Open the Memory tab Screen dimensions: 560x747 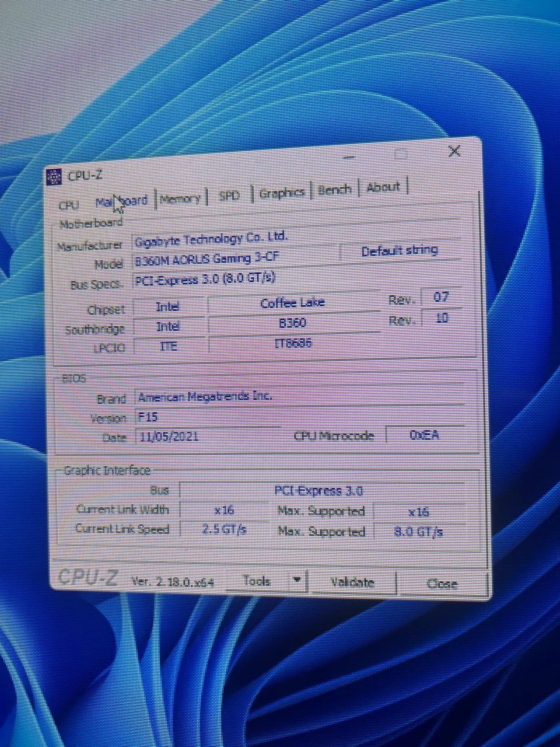180,198
